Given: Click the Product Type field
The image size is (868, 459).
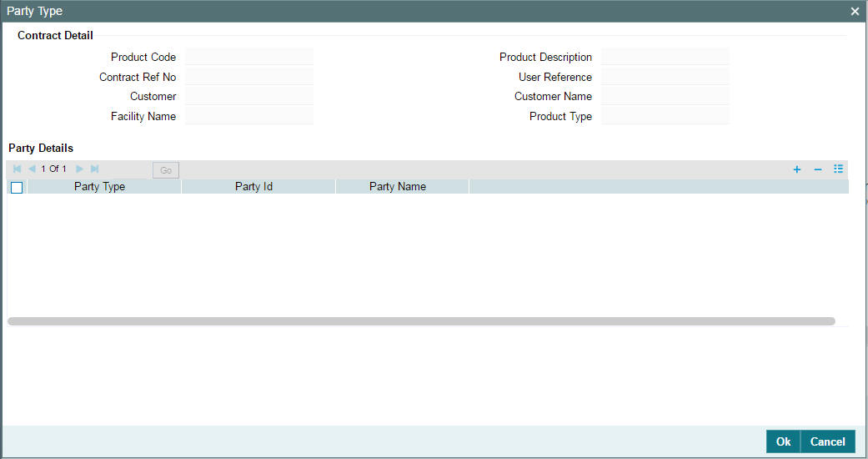Looking at the screenshot, I should pos(665,116).
